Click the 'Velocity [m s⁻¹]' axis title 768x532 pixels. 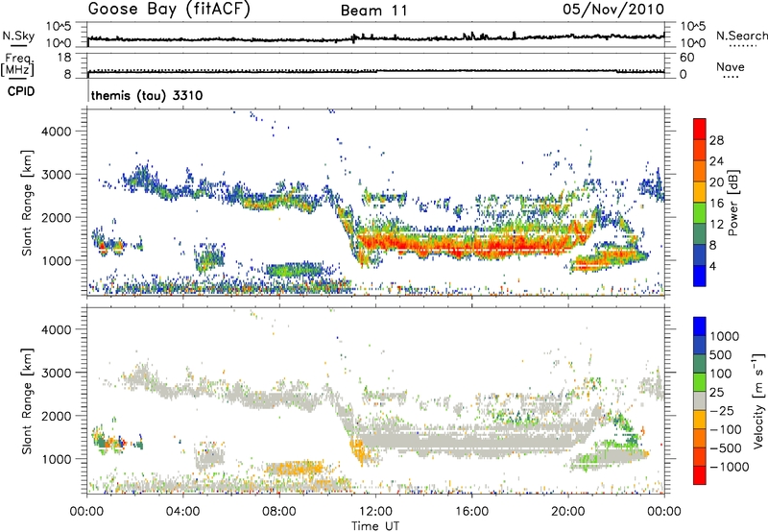pos(757,399)
